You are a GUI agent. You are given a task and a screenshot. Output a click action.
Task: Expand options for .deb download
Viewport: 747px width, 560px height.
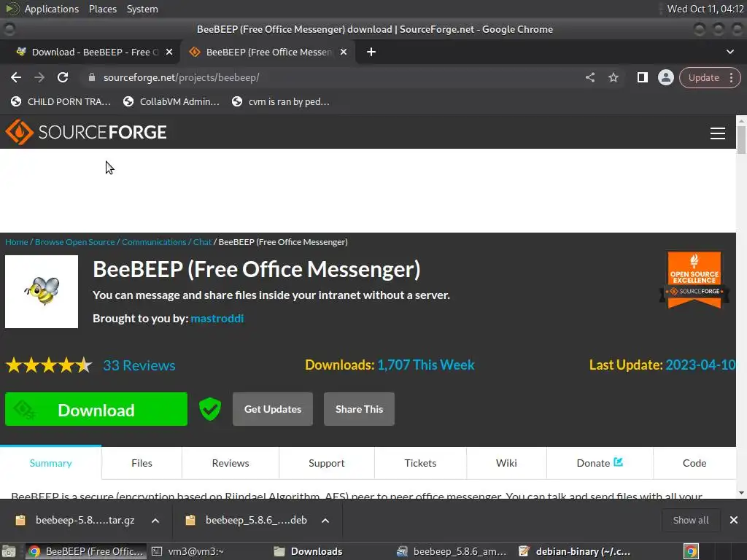tap(325, 521)
